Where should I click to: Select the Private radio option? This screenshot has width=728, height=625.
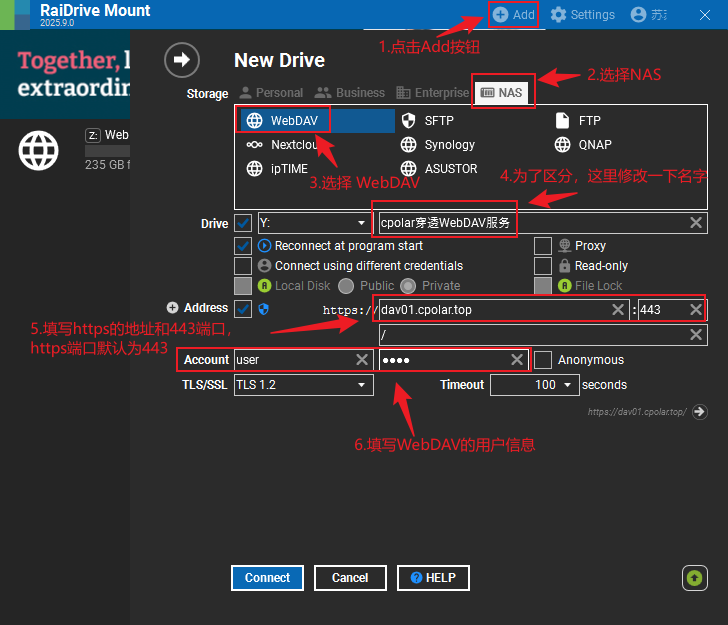coord(408,286)
